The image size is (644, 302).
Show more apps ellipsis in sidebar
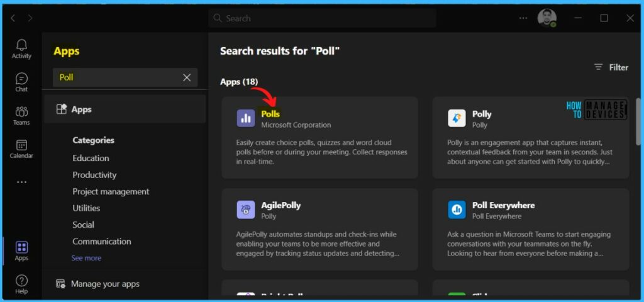coord(21,182)
